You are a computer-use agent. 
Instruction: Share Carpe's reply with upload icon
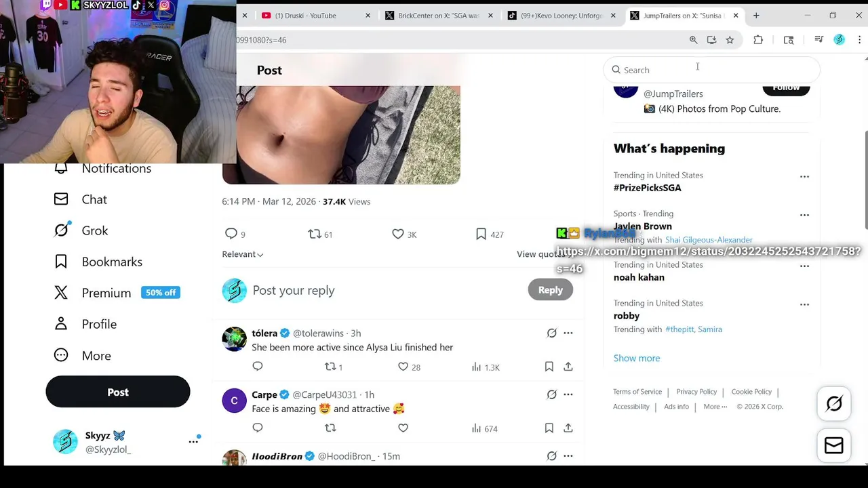[x=568, y=428]
